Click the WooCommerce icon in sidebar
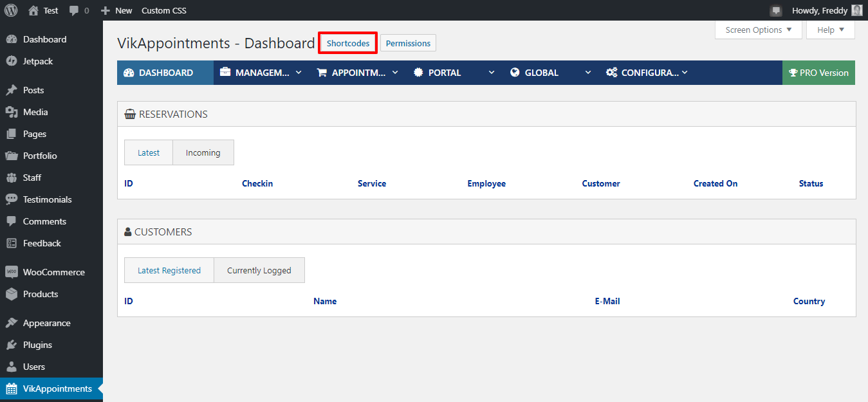Viewport: 868px width, 402px height. click(x=12, y=272)
